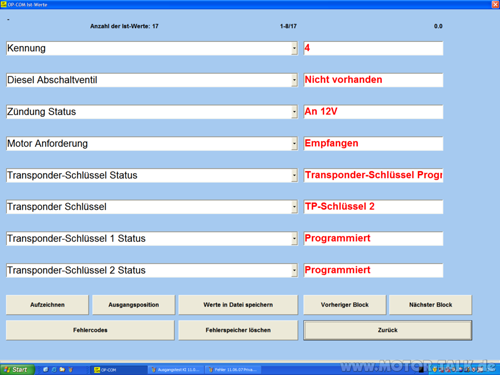
Task: Open Transponder-Schlüssel 2 Status dropdown arrow
Action: [294, 270]
